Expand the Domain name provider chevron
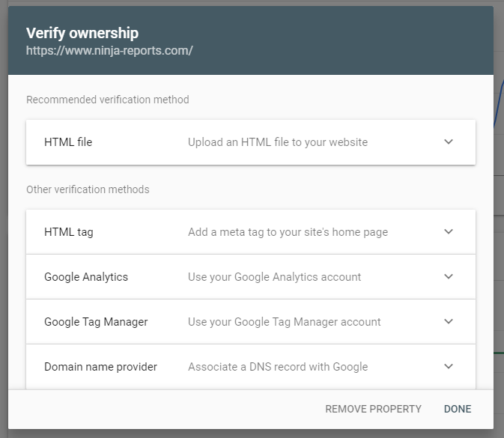 (x=449, y=366)
